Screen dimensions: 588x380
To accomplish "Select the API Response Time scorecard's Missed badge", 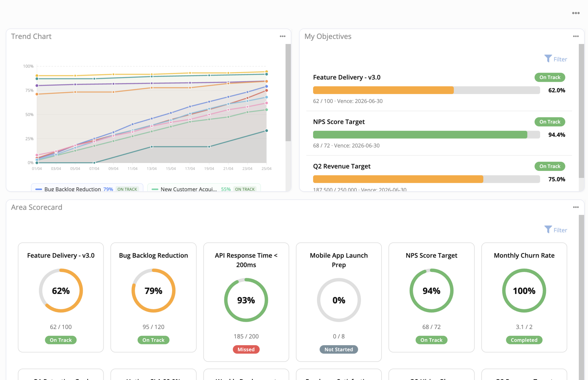I will pos(246,349).
